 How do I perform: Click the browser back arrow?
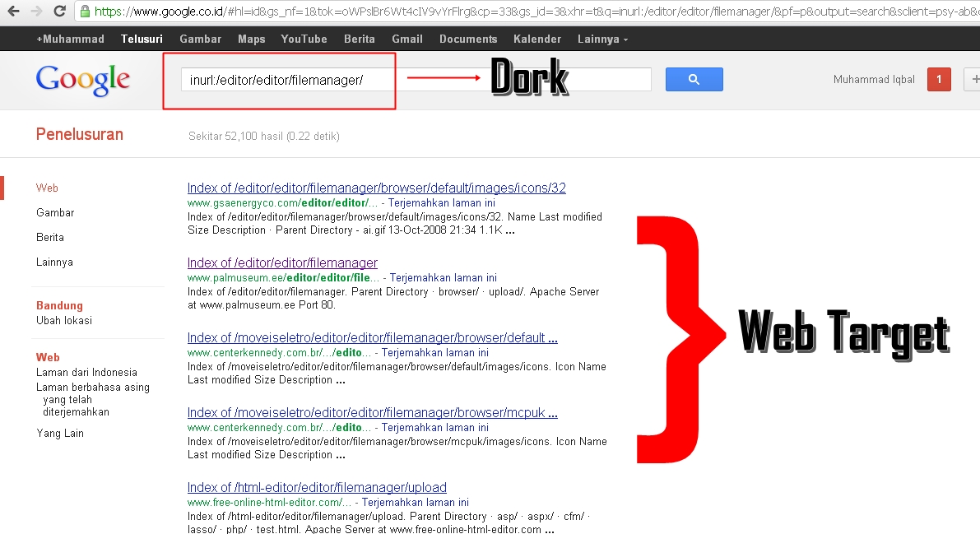(13, 11)
